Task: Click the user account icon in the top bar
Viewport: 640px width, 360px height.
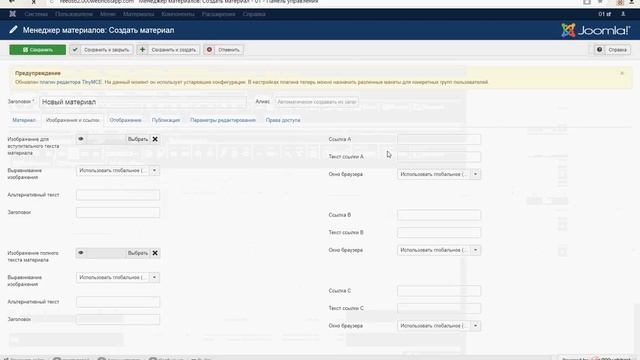Action: [x=623, y=14]
